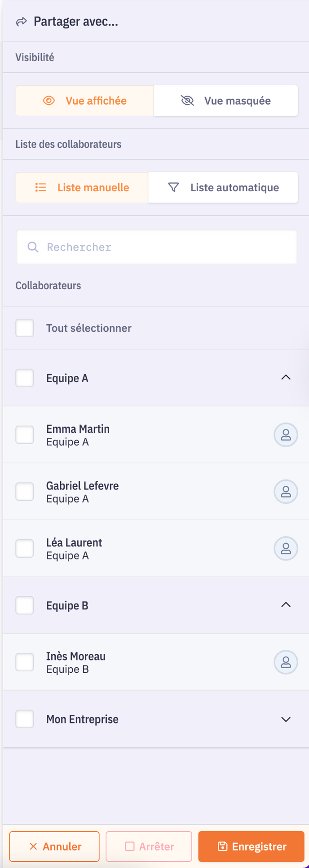The height and width of the screenshot is (868, 309).
Task: Click Emma Martin's profile avatar icon
Action: tap(286, 435)
